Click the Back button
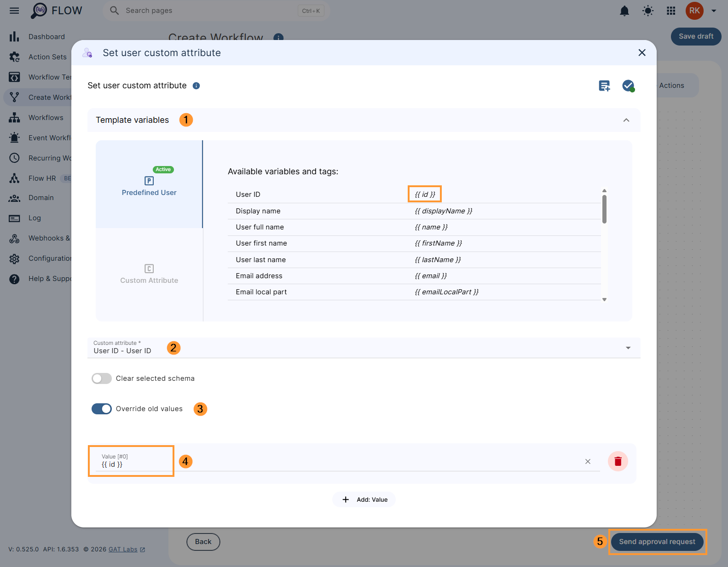This screenshot has height=567, width=728. (203, 542)
